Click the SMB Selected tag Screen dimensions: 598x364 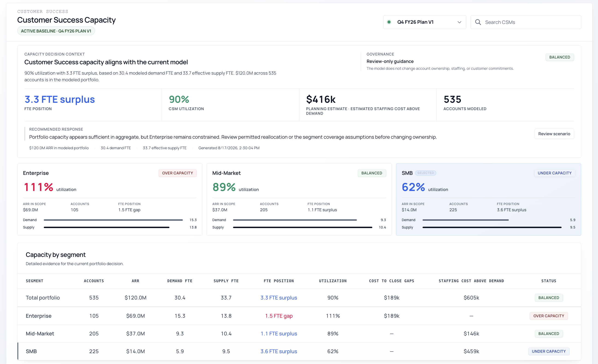click(x=425, y=173)
